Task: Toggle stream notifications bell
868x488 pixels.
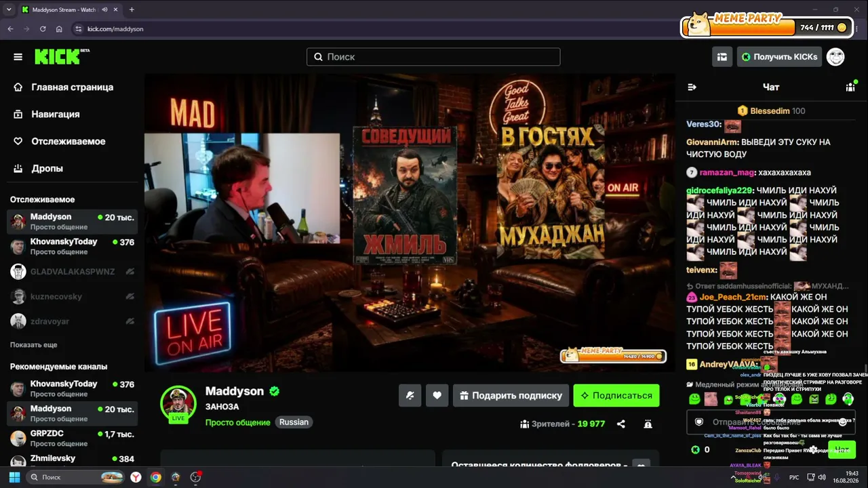Action: click(x=410, y=396)
